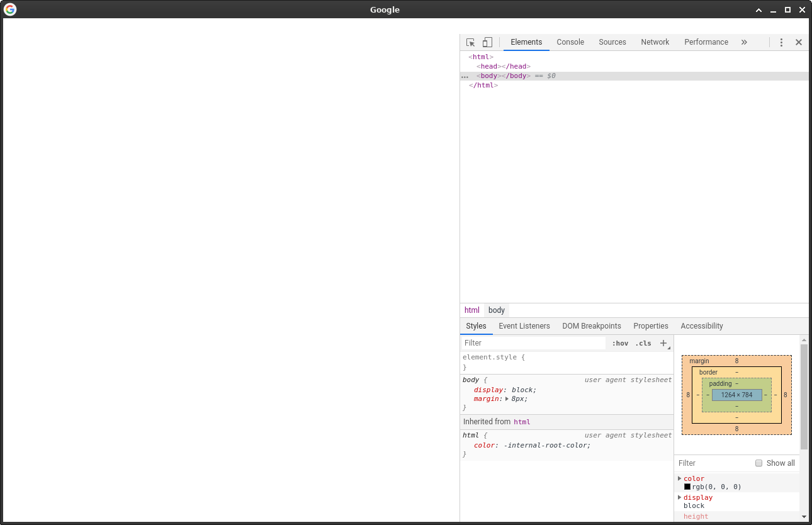The image size is (812, 525).
Task: Open the Accessibility pane tab
Action: [701, 325]
